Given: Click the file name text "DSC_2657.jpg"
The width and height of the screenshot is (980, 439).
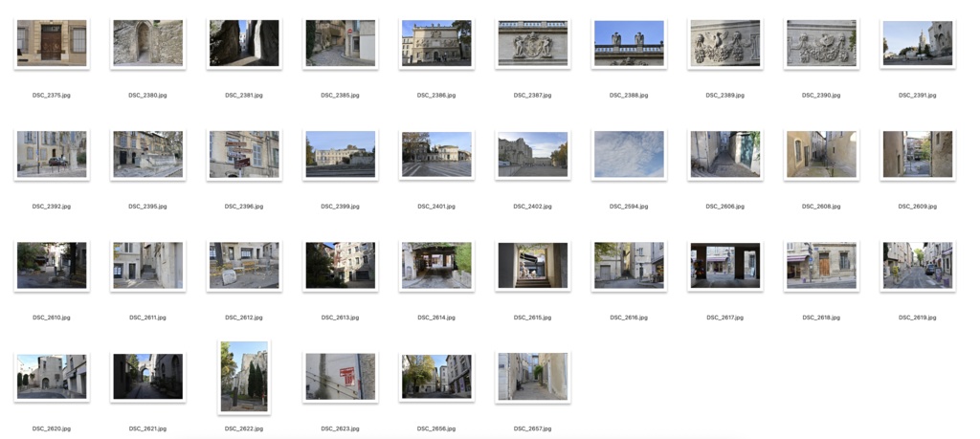Looking at the screenshot, I should click(x=533, y=428).
